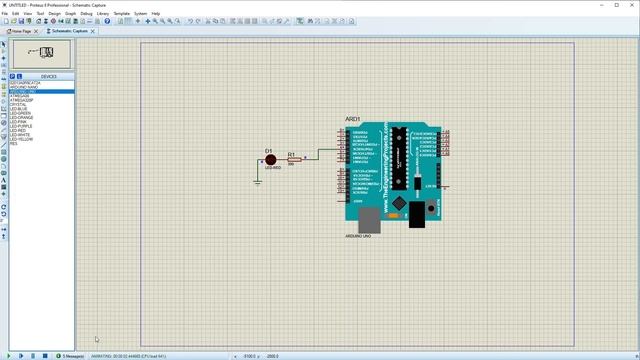
Task: Switch to the Home Page tab
Action: (19, 31)
